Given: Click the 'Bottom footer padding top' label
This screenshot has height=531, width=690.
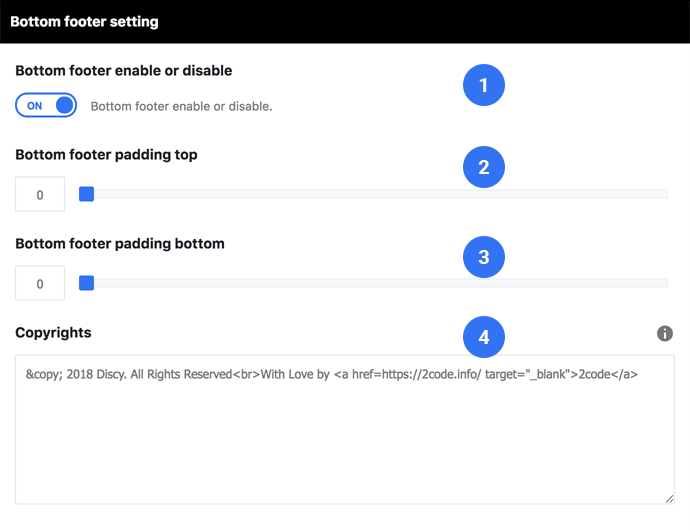Looking at the screenshot, I should [106, 155].
